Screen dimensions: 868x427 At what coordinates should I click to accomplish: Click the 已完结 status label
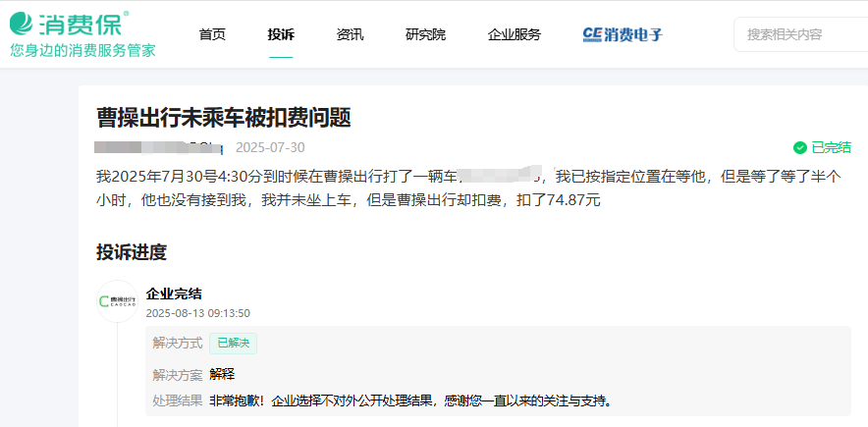tap(831, 147)
